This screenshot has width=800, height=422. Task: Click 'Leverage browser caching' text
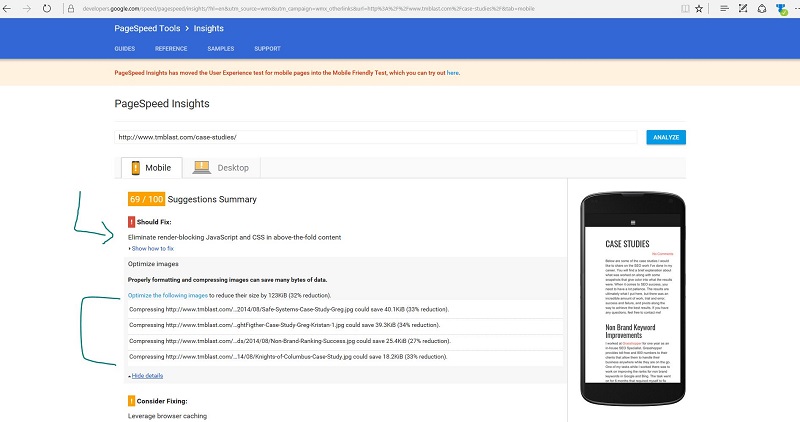click(x=167, y=416)
